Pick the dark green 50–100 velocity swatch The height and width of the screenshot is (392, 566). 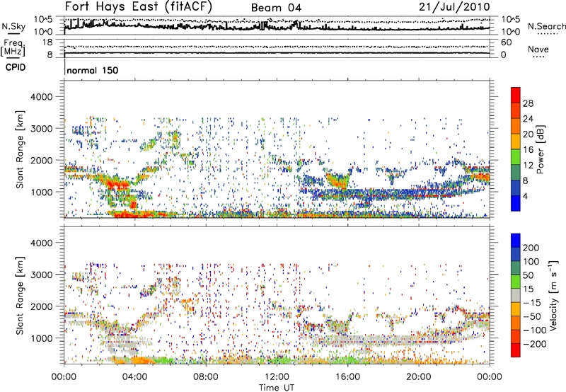[516, 268]
